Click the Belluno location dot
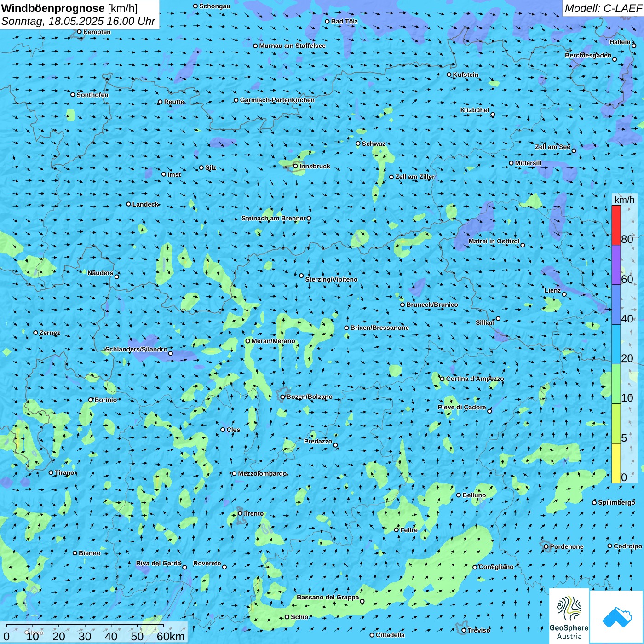 point(459,495)
